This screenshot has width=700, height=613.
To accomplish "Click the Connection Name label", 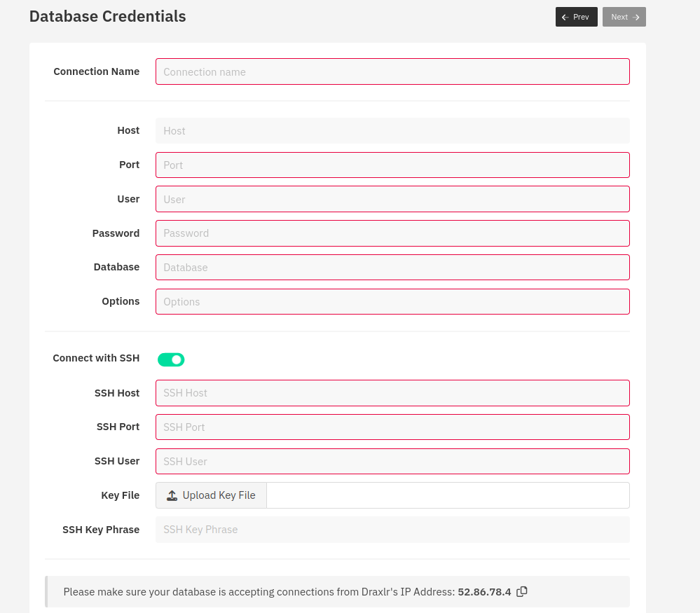I will tap(97, 71).
